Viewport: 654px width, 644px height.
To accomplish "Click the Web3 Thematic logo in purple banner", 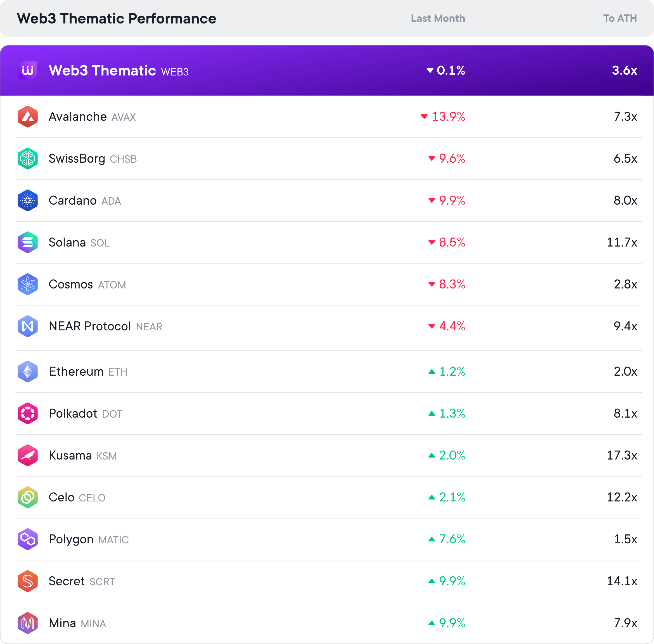I will pyautogui.click(x=27, y=70).
